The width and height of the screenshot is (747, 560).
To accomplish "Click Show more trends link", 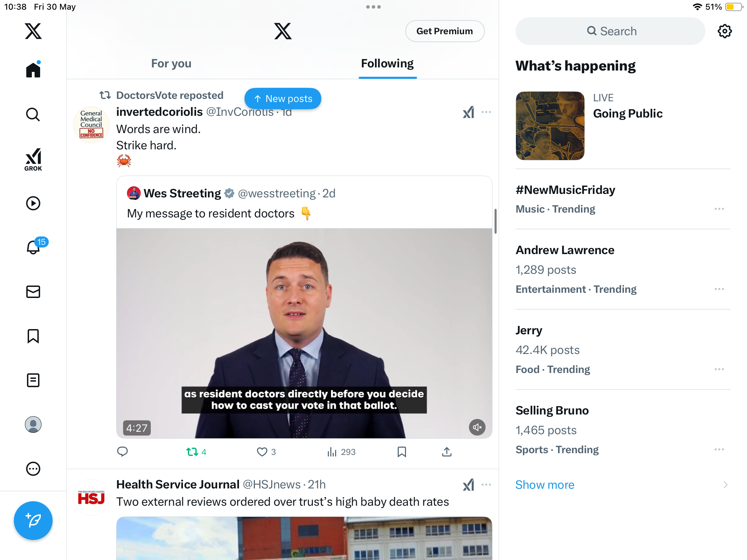I will [x=545, y=485].
